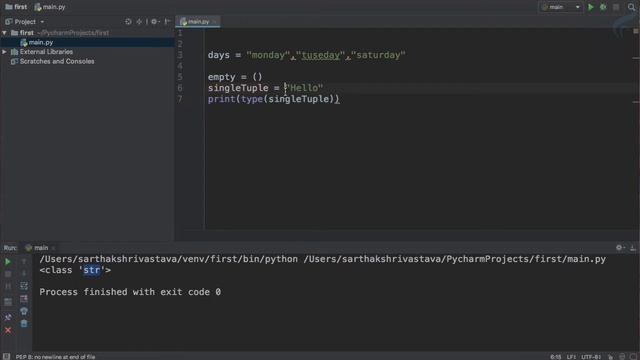Click the Restore Layout icon in Run panel
This screenshot has width=640, height=360.
(x=8, y=302)
